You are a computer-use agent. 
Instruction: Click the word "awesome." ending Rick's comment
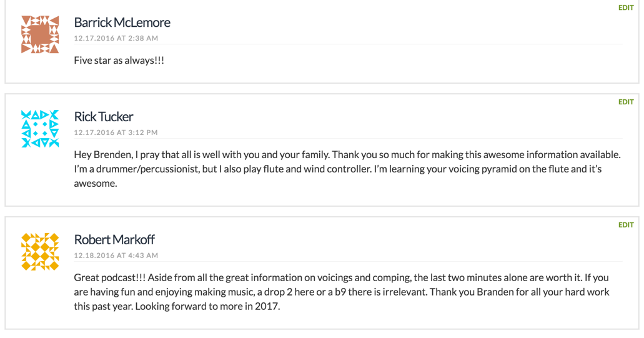pos(96,184)
